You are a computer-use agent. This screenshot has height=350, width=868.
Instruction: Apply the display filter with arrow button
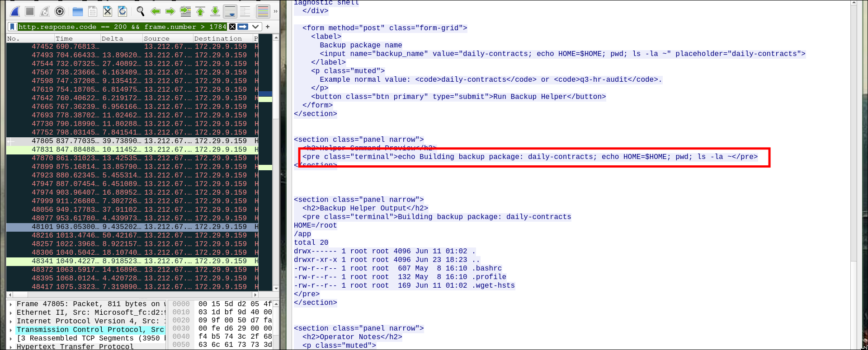(x=243, y=27)
